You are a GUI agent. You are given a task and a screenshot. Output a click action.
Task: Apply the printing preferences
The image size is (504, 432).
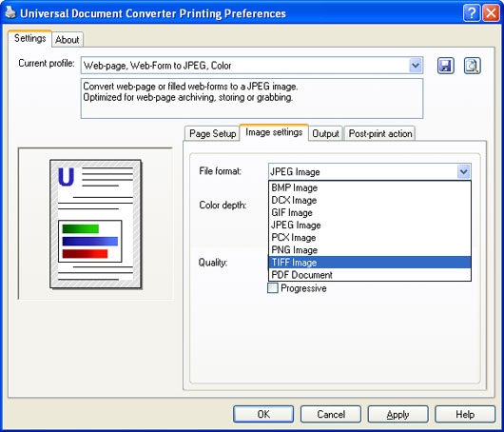pos(397,414)
